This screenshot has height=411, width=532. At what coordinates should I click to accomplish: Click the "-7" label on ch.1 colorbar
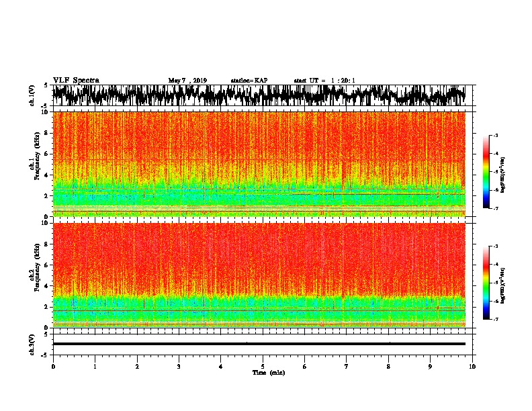click(496, 209)
